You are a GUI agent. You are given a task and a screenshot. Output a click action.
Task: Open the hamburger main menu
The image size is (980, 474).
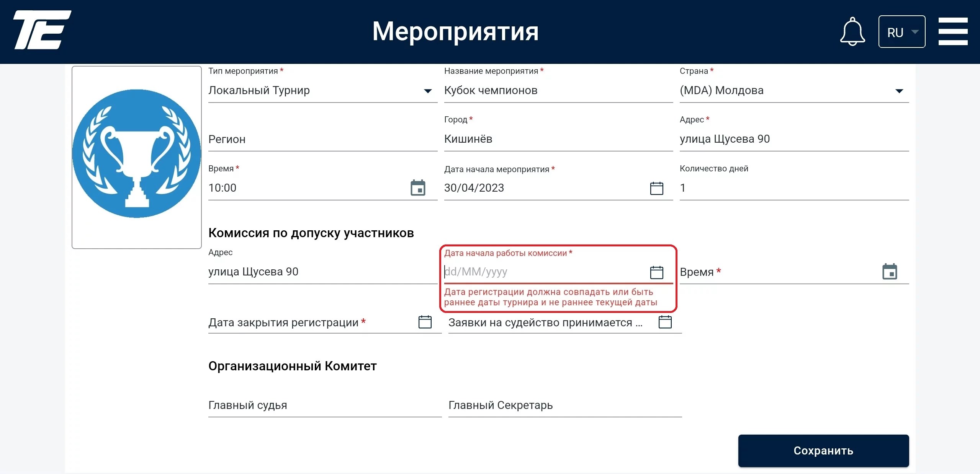coord(953,31)
